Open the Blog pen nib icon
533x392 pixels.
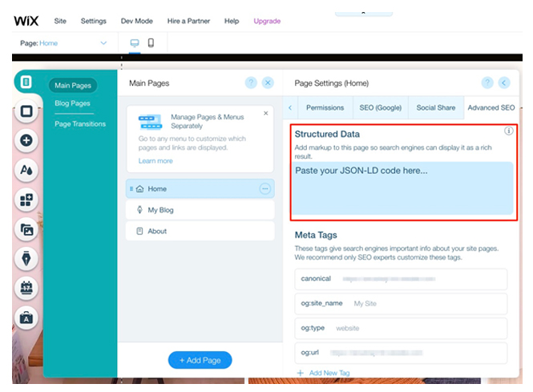point(26,259)
